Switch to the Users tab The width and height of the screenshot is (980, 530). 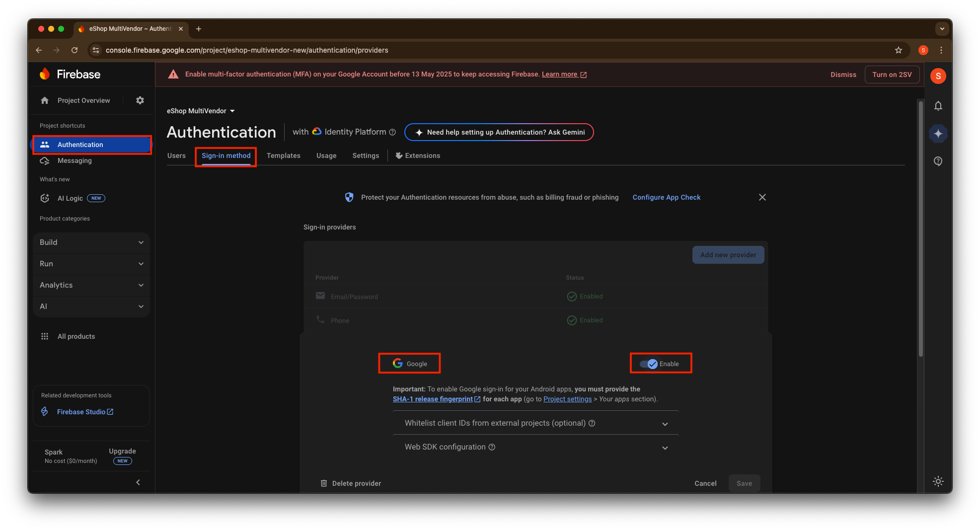point(176,155)
